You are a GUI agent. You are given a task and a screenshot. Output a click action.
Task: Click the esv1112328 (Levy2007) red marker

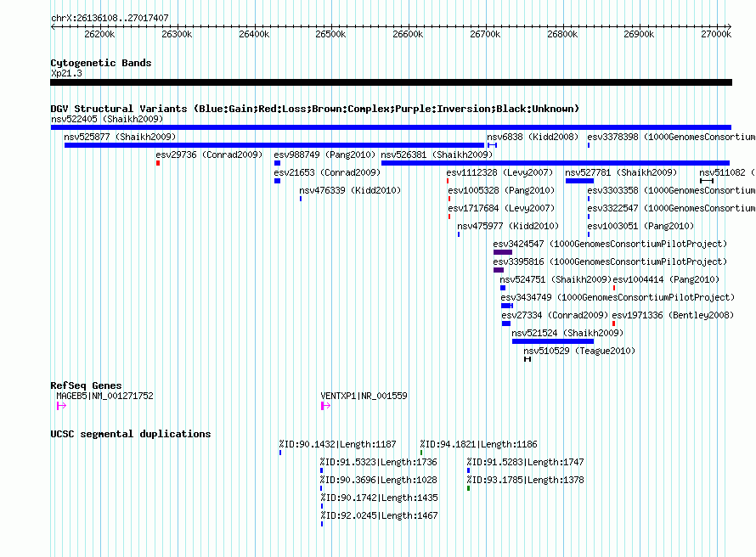(x=448, y=181)
